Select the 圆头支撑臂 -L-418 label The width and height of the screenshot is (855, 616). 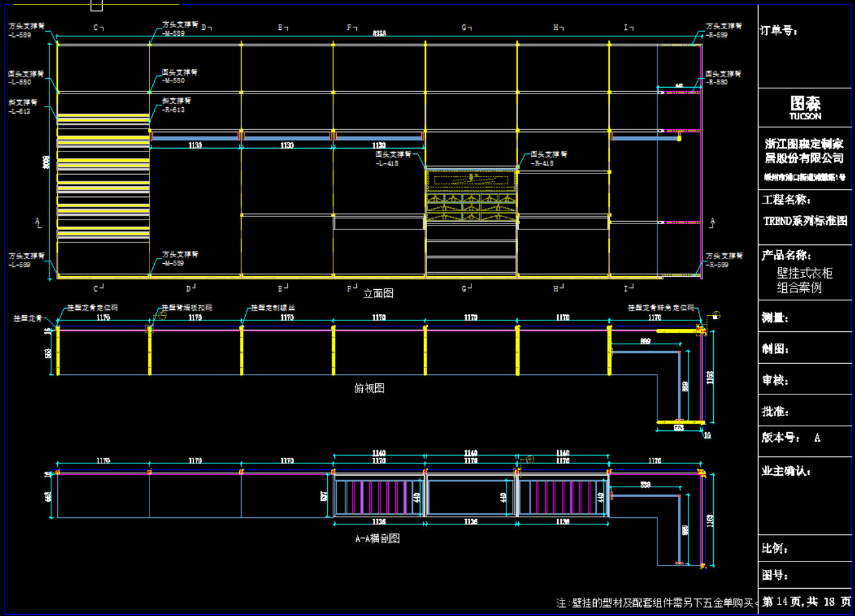pyautogui.click(x=393, y=159)
